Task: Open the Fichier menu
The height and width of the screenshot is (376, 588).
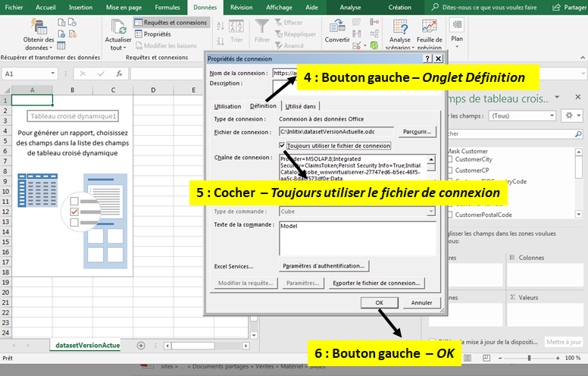Action: point(14,7)
